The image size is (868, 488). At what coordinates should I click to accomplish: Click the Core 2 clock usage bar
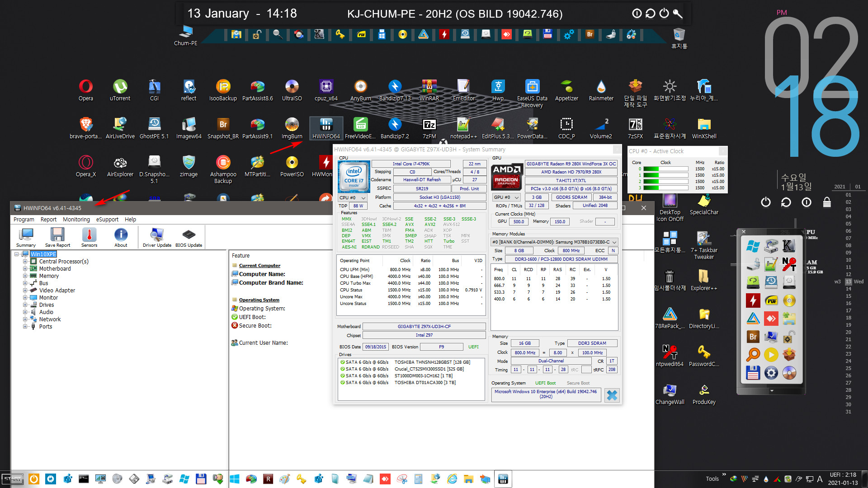(665, 182)
